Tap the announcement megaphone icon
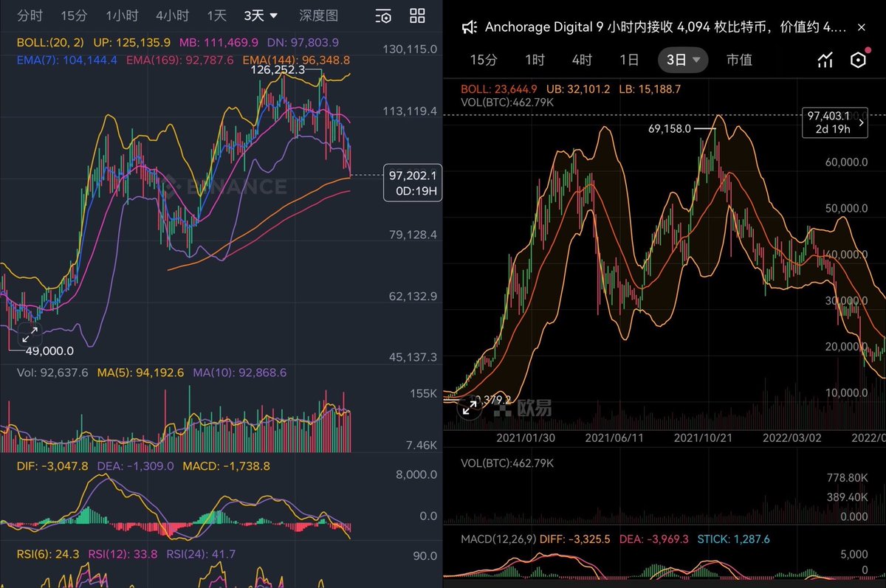 (x=469, y=27)
